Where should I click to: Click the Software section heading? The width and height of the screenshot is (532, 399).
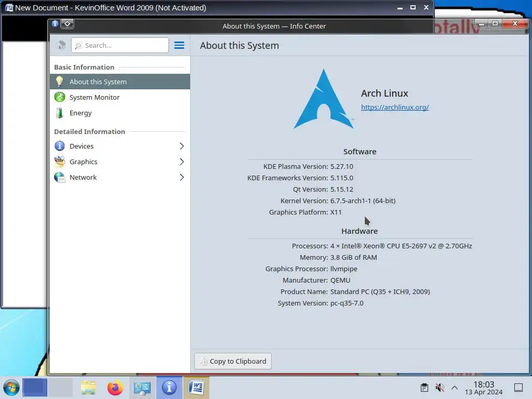click(x=360, y=151)
